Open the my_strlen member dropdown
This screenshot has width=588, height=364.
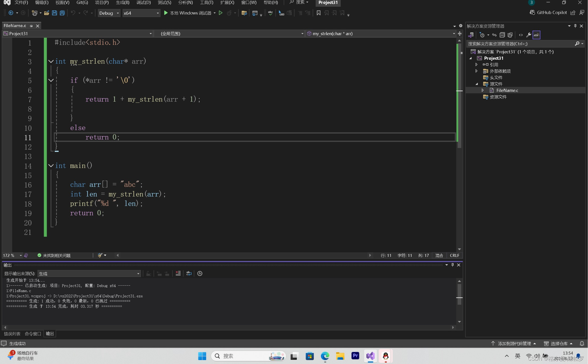(x=381, y=34)
